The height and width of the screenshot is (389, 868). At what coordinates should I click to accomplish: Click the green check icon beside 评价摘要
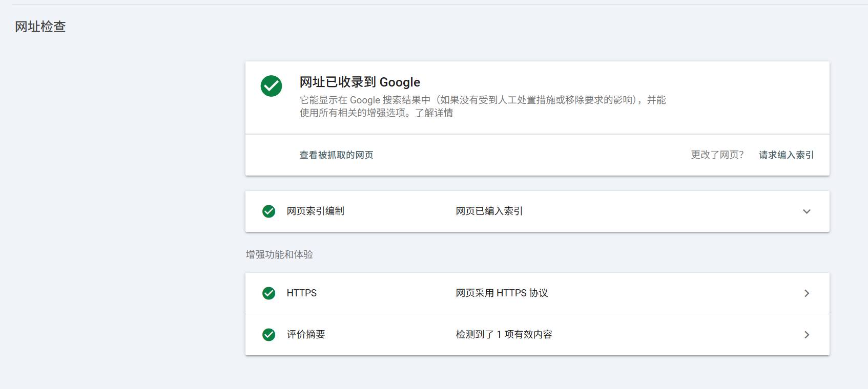[x=268, y=335]
